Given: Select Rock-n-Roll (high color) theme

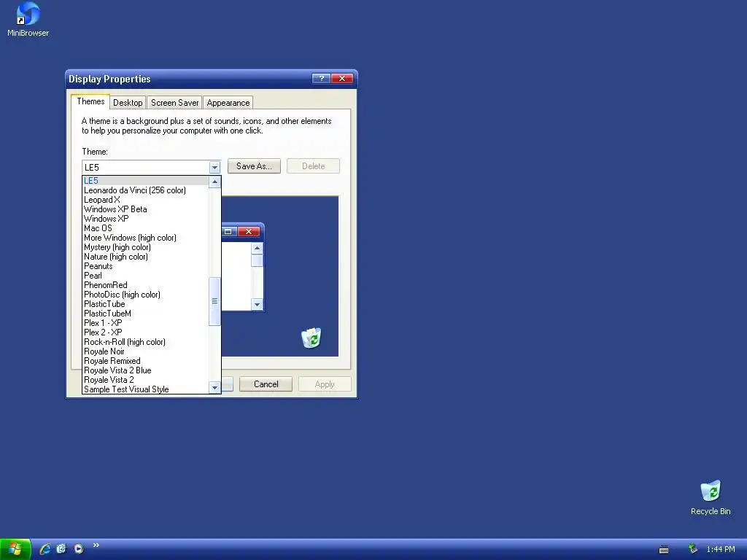Looking at the screenshot, I should [145, 342].
